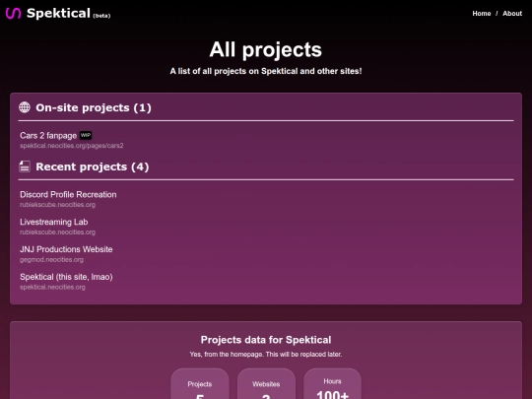Open the Livestreaming Lab project

click(x=54, y=222)
